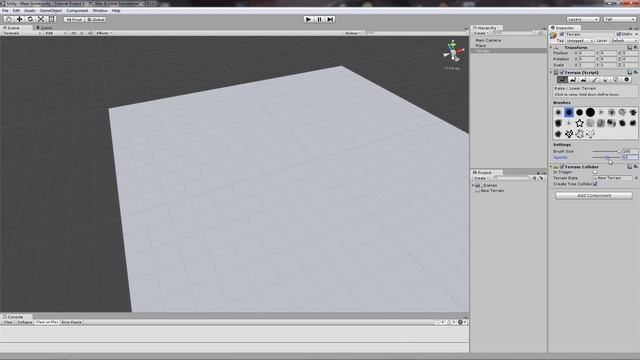640x360 pixels.
Task: Open Terrain Collider settings gear icon
Action: [636, 167]
